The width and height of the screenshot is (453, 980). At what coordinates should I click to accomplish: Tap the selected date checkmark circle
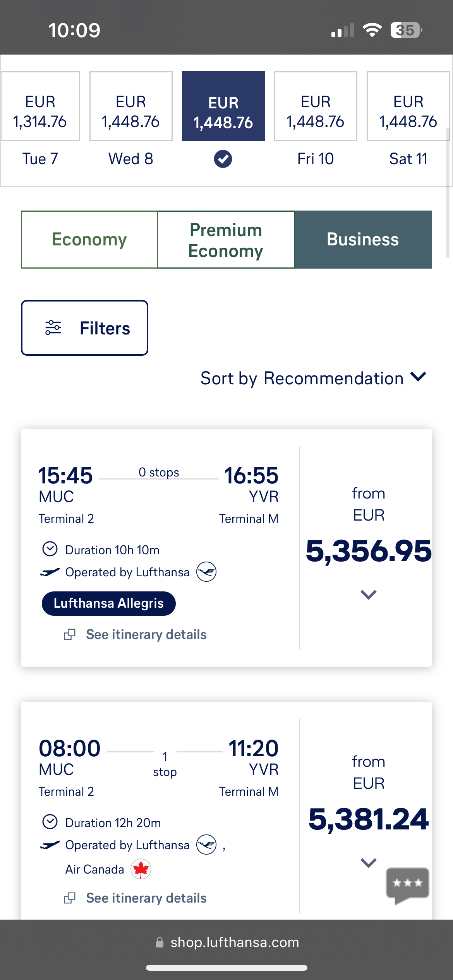pos(223,159)
